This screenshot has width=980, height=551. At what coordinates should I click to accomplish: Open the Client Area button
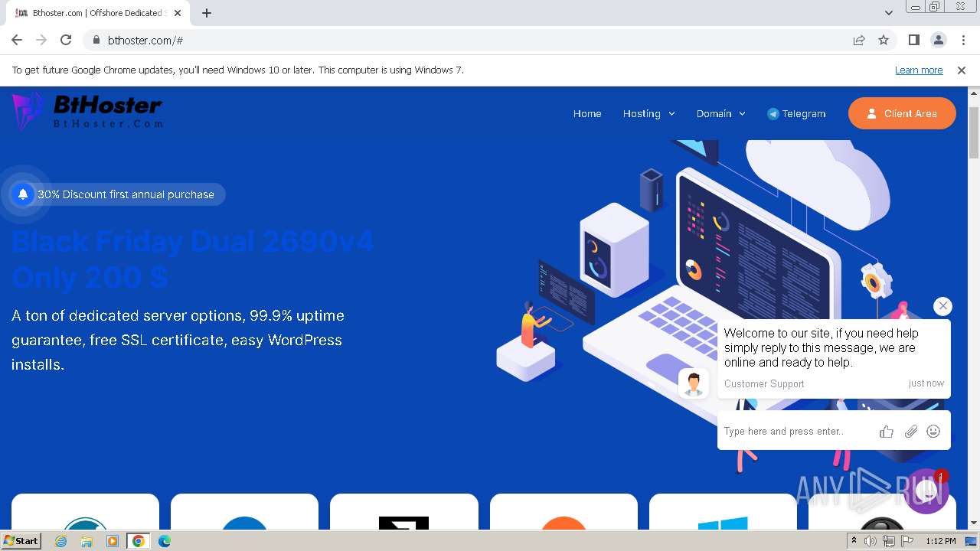(902, 113)
